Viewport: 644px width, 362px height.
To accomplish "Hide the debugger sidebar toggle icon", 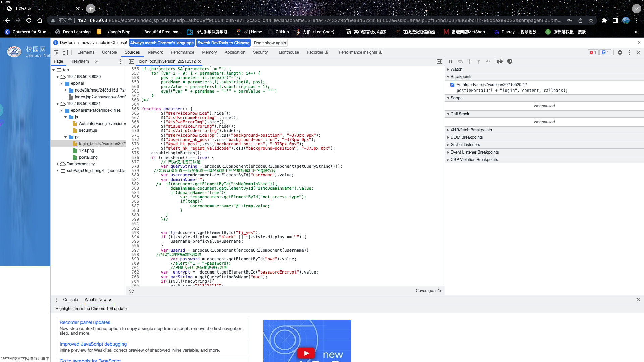I will [x=439, y=61].
